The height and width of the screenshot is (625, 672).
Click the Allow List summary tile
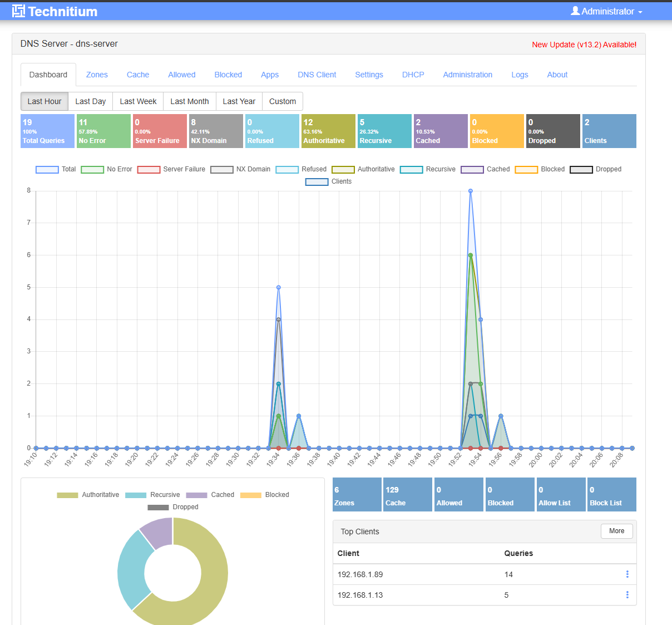coord(561,495)
